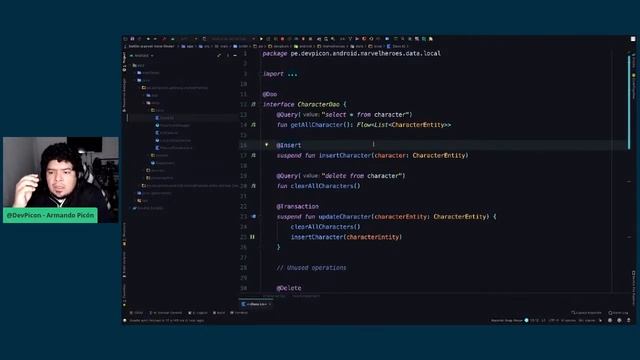Open the Device File Explorer tab on right edge
This screenshot has width=640, height=360.
click(633, 288)
